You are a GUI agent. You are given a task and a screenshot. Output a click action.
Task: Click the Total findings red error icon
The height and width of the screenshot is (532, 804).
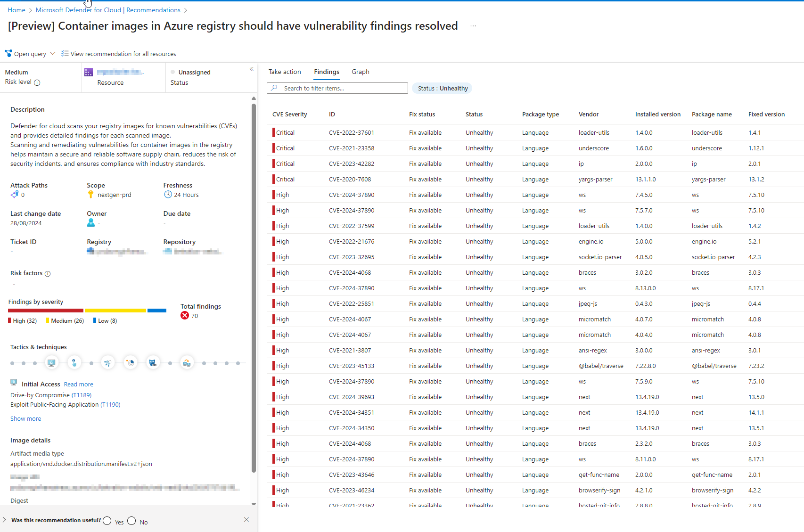click(x=185, y=315)
